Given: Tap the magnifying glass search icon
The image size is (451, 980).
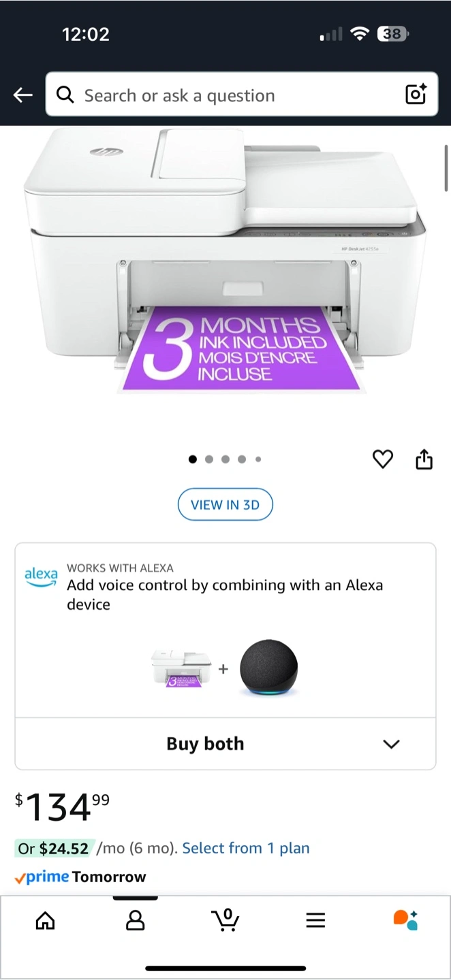Looking at the screenshot, I should (65, 95).
